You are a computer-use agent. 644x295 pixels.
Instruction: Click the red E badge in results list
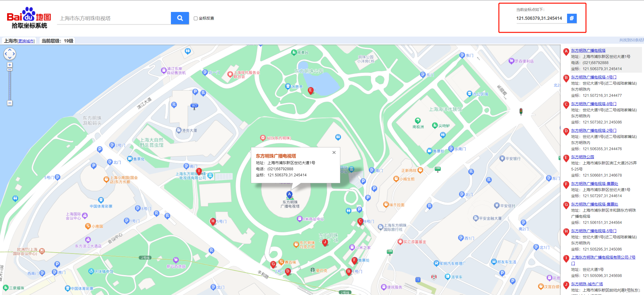[x=566, y=158]
